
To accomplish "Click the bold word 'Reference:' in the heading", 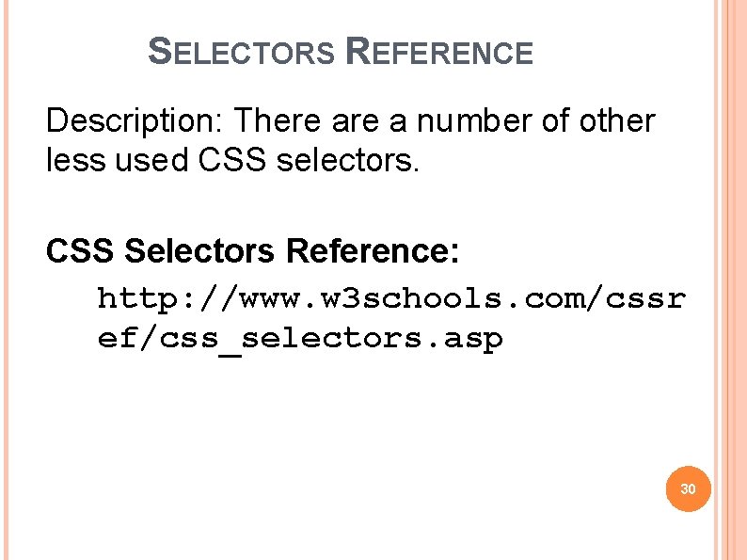I will pyautogui.click(x=373, y=250).
